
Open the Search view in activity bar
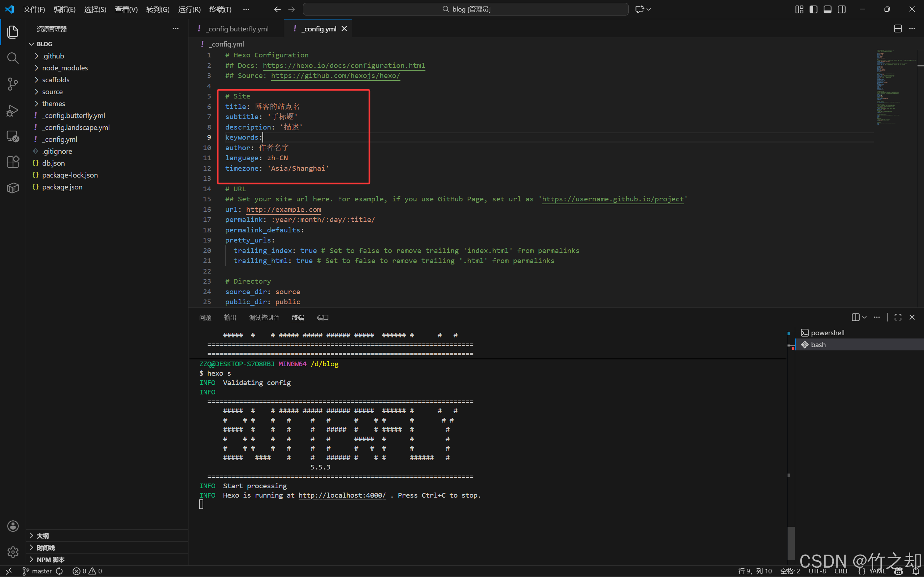tap(13, 58)
